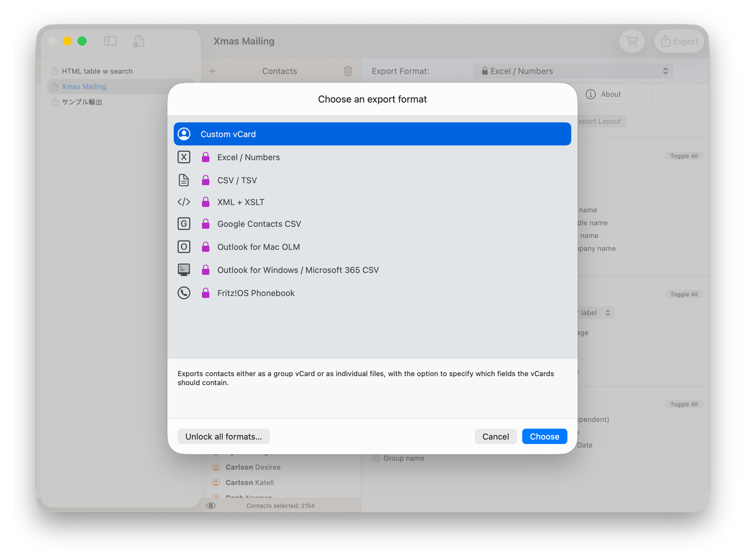Click the middle Toggle All button
745x560 pixels.
[683, 295]
